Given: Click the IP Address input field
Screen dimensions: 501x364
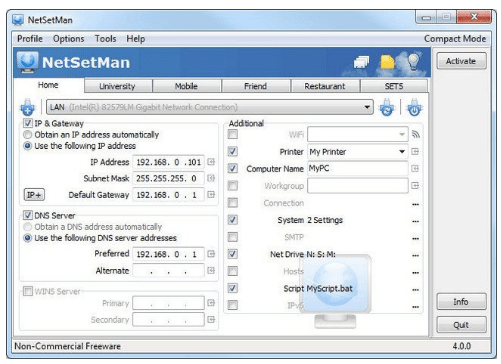Looking at the screenshot, I should pos(168,162).
